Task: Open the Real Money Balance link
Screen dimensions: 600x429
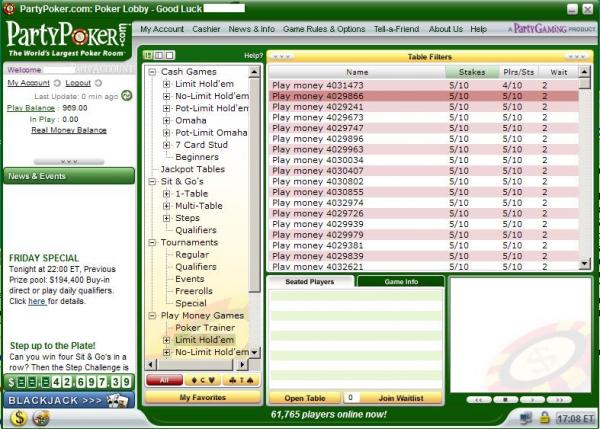Action: [69, 130]
